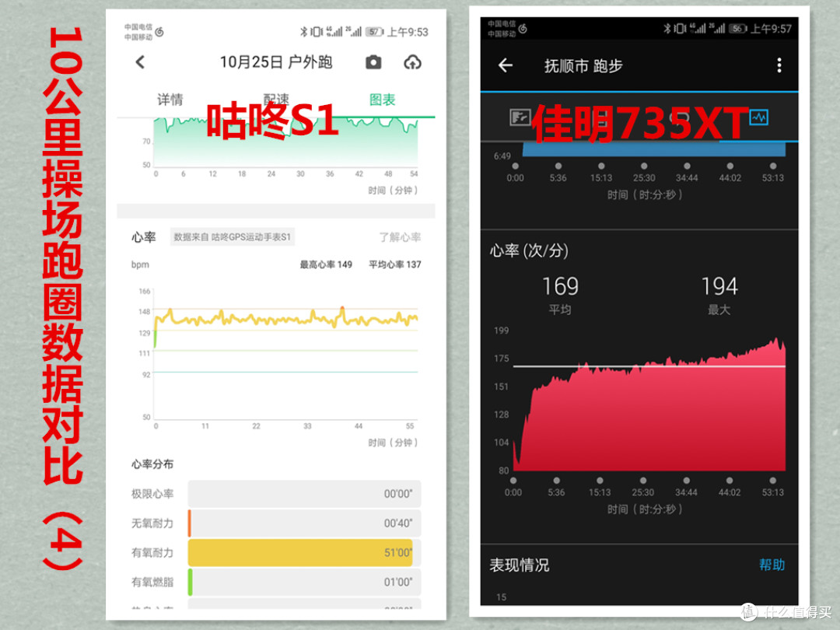Tap the Bluetooth icon in Garmin status bar
The image size is (840, 630).
[x=667, y=29]
